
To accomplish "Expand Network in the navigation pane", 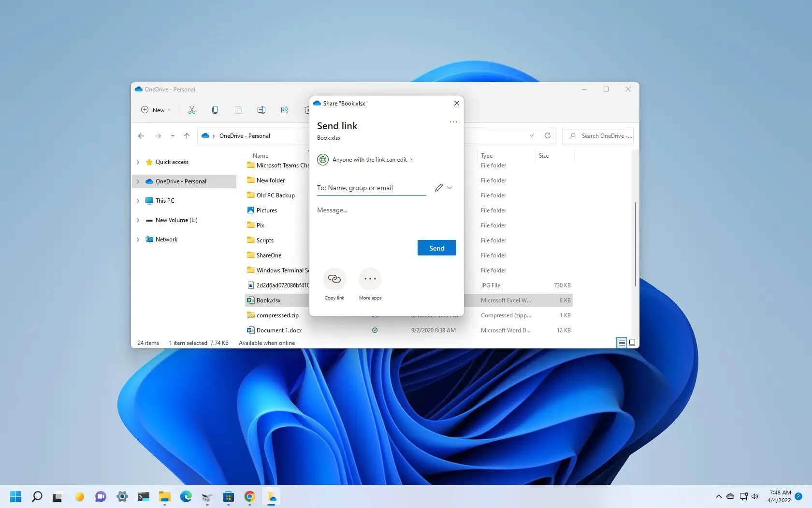I will point(138,239).
